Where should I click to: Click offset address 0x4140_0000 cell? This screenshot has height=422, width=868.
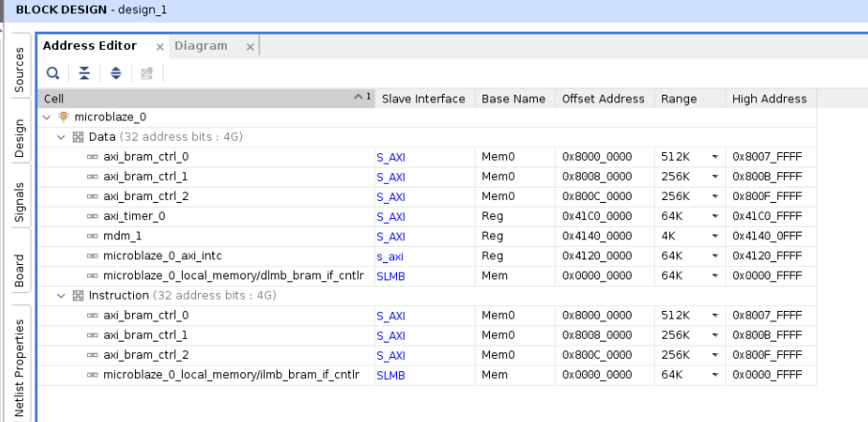click(597, 236)
